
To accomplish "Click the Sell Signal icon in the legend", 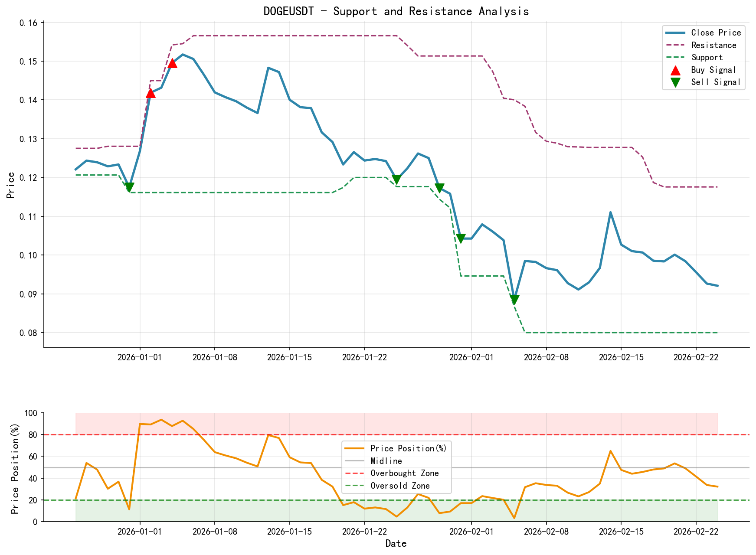I will pyautogui.click(x=675, y=82).
